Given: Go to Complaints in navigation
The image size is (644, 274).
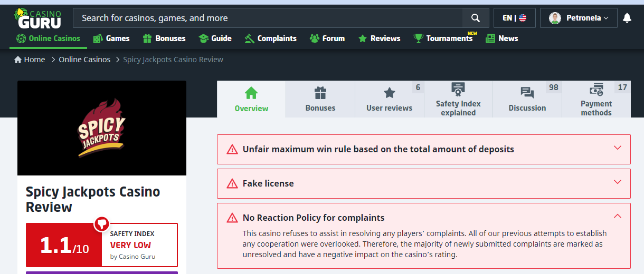Looking at the screenshot, I should 270,38.
